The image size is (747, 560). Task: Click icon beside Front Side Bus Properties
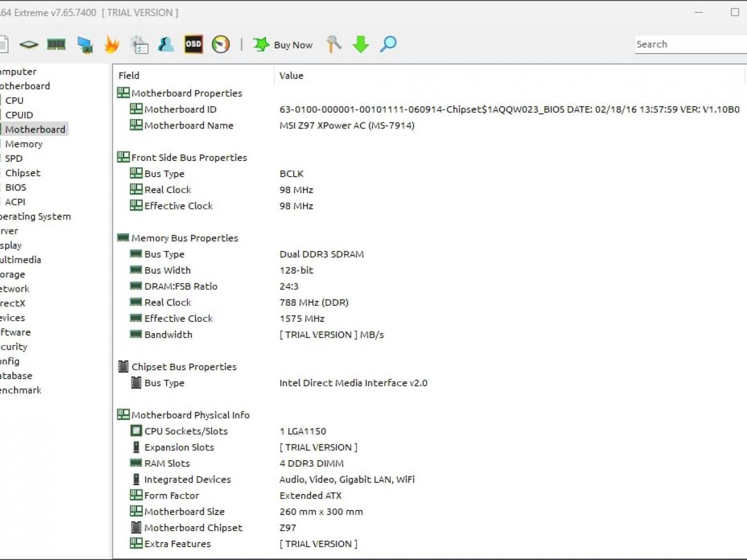pos(123,157)
